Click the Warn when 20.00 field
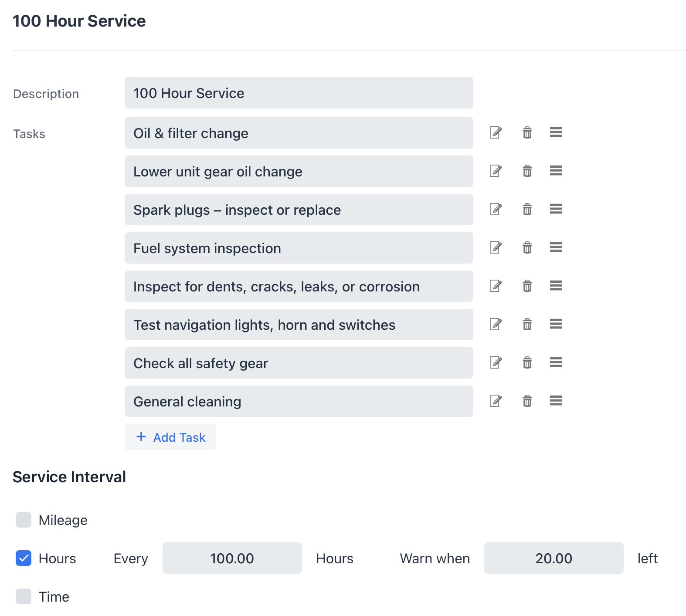Screen dimensions: 686x616 pos(554,558)
